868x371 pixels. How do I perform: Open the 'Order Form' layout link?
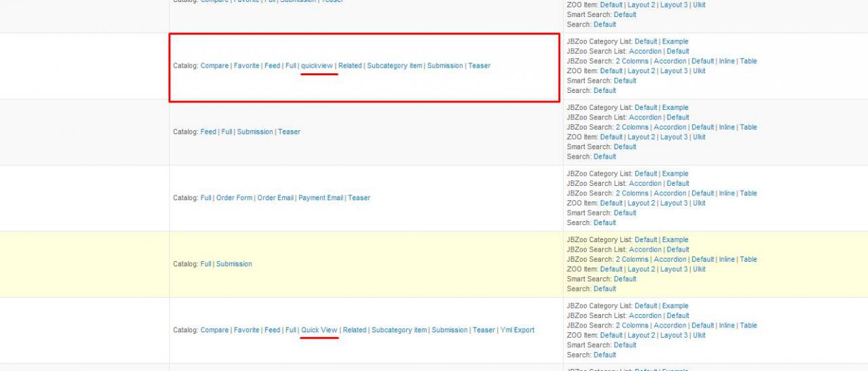tap(234, 198)
